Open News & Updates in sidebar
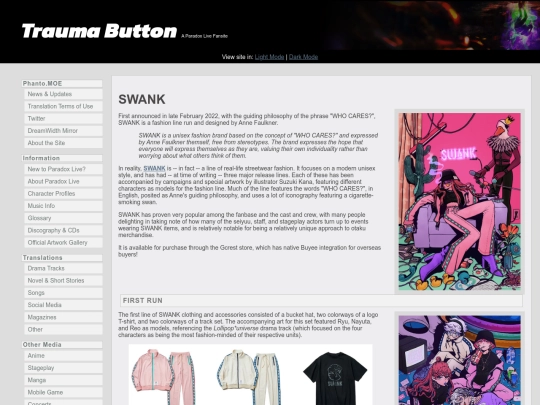This screenshot has height=405, width=540. 63,94
